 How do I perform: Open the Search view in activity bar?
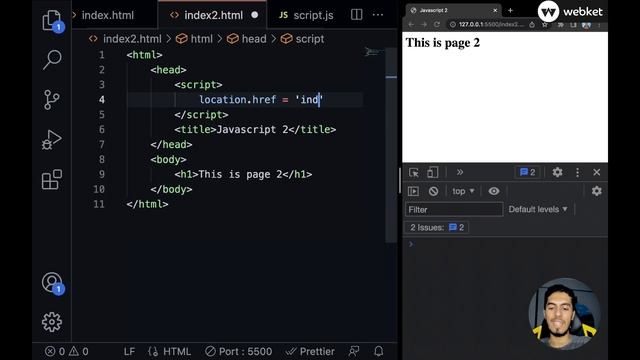(x=52, y=60)
